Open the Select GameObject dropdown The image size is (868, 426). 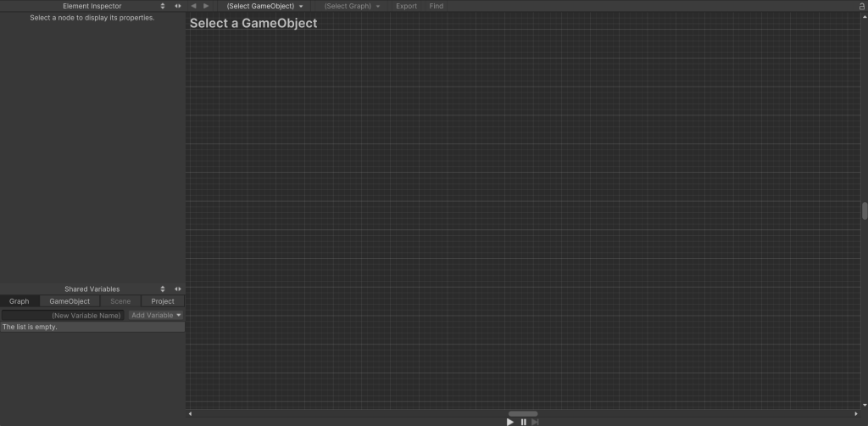tap(264, 6)
